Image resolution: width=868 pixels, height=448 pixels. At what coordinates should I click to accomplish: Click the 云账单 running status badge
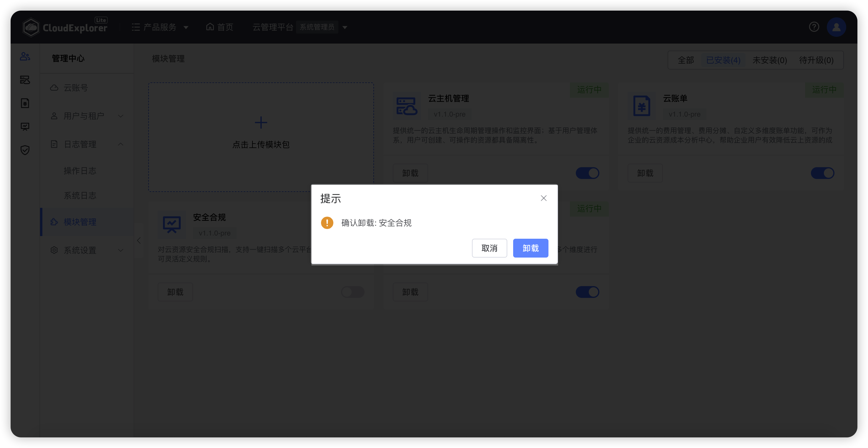click(x=824, y=90)
